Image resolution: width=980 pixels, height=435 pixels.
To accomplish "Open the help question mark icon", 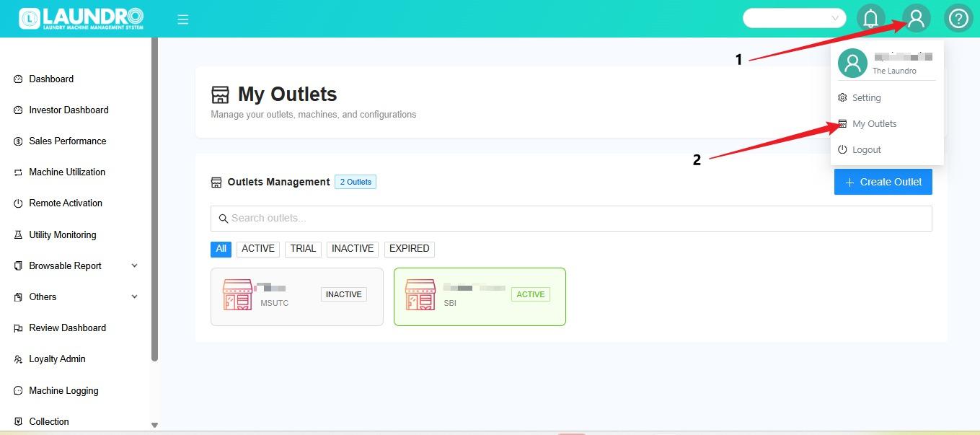I will [x=958, y=19].
